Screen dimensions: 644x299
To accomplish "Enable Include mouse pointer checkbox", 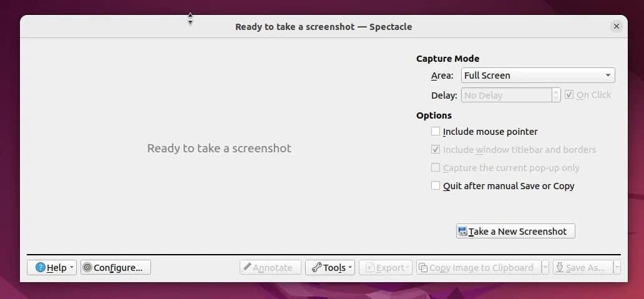I will [436, 132].
